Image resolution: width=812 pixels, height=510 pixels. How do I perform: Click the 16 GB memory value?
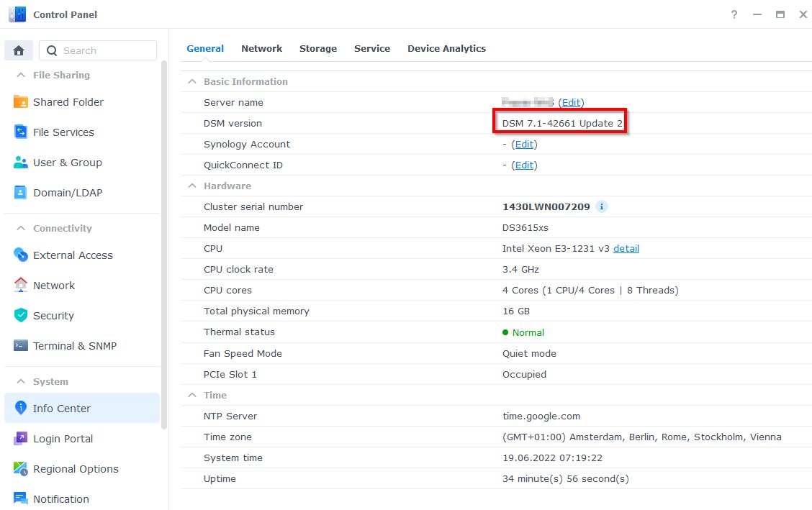tap(516, 311)
